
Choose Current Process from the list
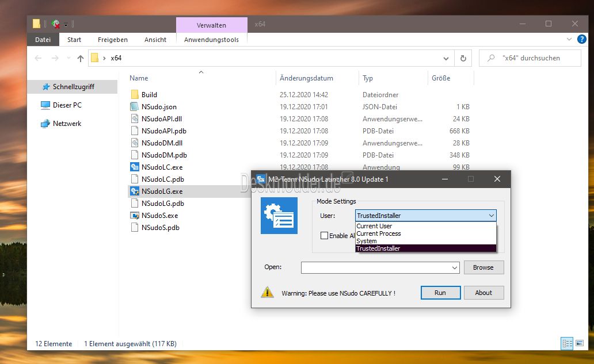[426, 233]
